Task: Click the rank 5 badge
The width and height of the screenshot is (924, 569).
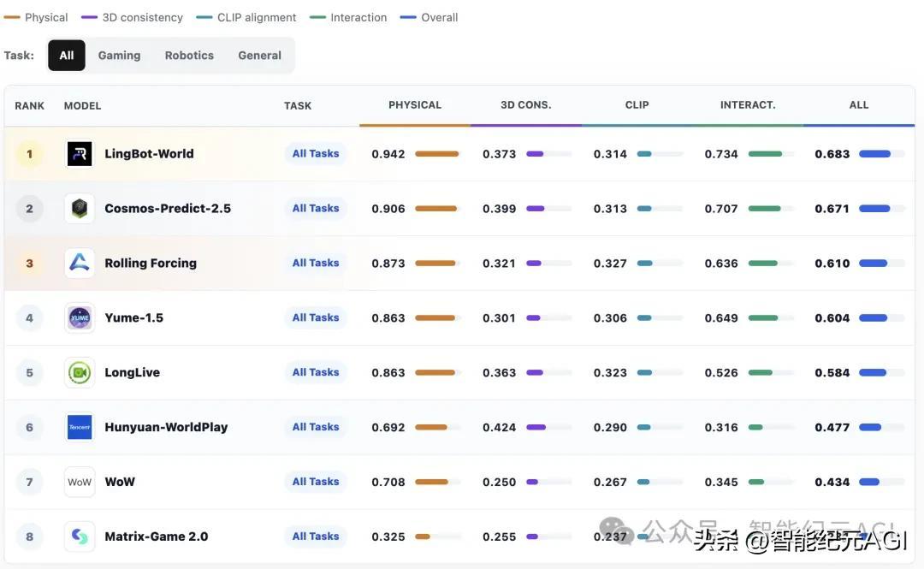Action: (29, 373)
